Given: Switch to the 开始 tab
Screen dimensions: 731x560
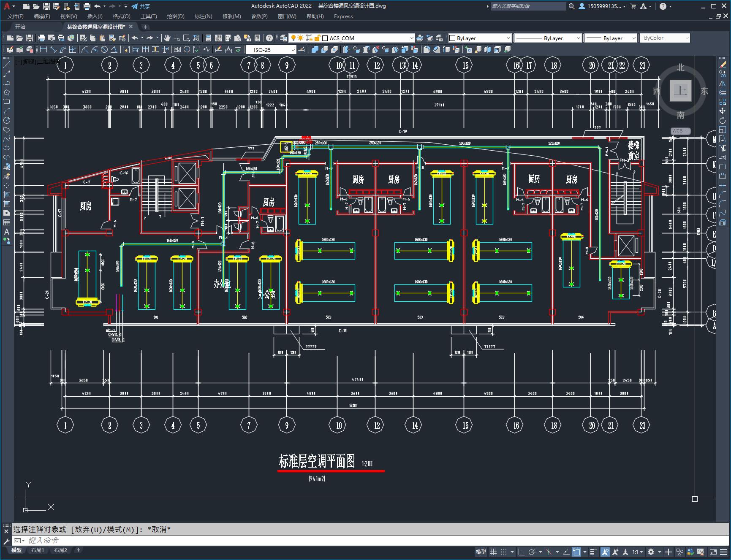Looking at the screenshot, I should click(20, 27).
